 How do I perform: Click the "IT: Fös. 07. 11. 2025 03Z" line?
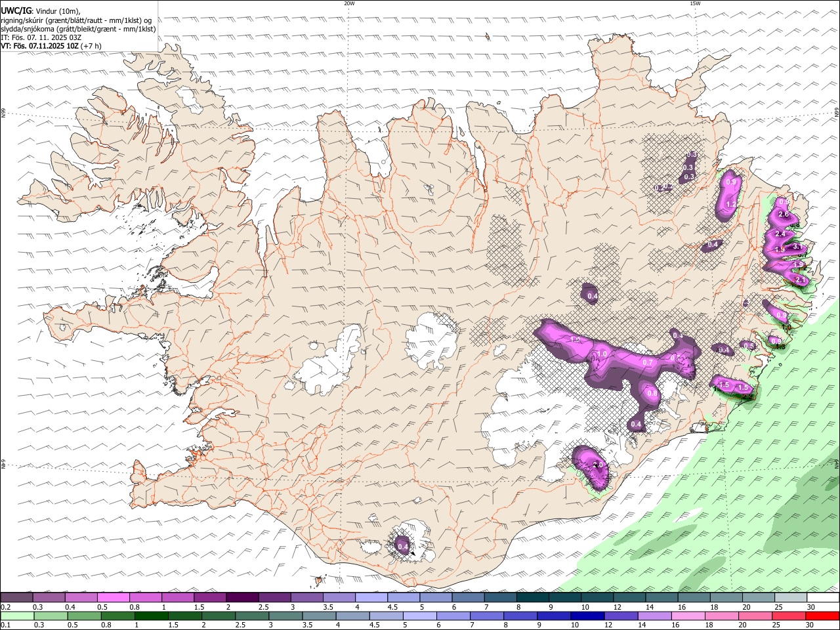pyautogui.click(x=41, y=37)
